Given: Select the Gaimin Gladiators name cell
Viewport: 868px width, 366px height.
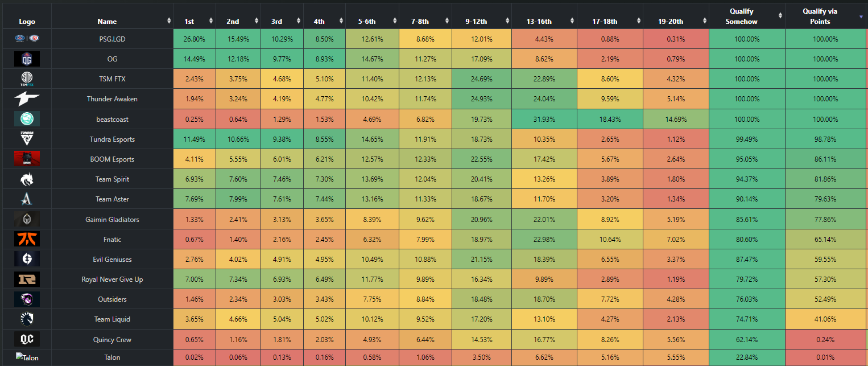Looking at the screenshot, I should [113, 219].
